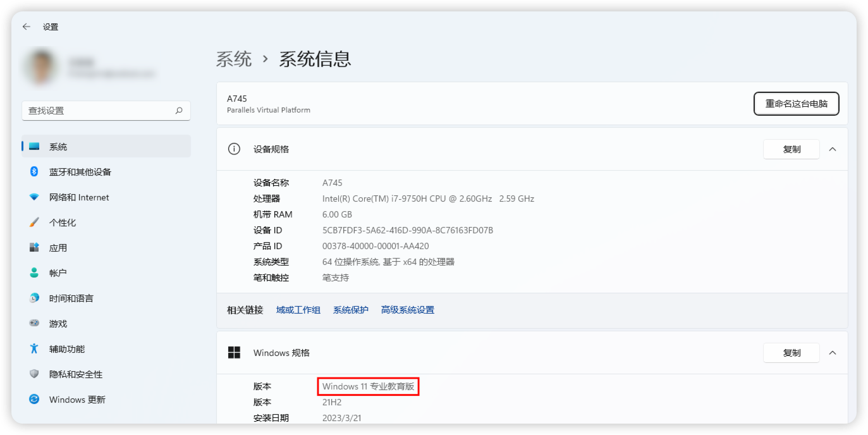Open 时间和语言 settings page

tap(106, 298)
